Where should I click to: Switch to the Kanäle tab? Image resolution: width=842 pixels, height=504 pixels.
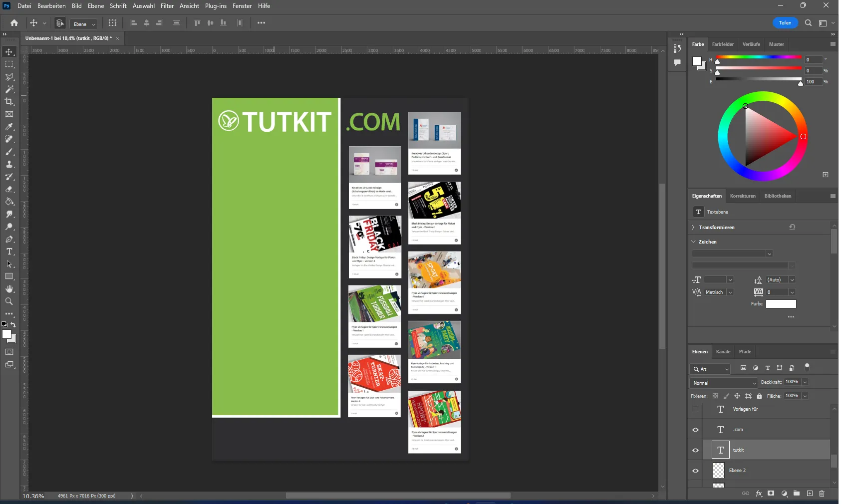pos(723,352)
